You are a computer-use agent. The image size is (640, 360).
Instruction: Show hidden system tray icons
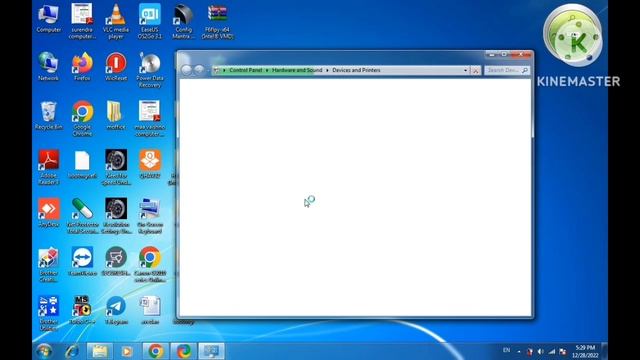click(519, 351)
